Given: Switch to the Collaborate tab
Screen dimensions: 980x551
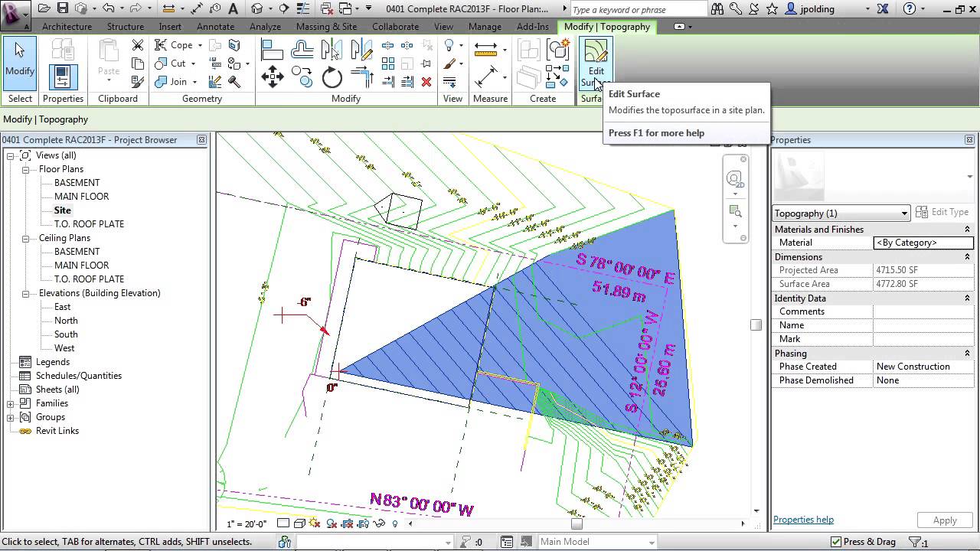Looking at the screenshot, I should coord(395,26).
